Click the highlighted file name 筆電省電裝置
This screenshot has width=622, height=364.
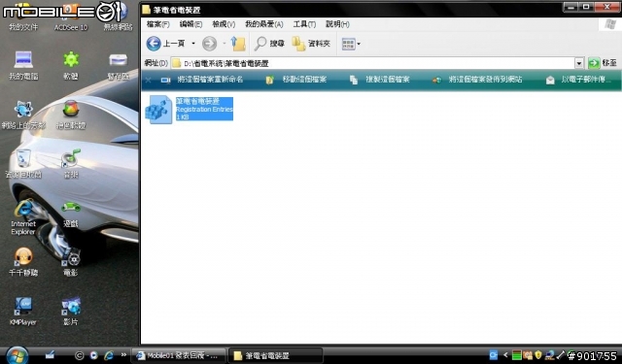click(x=197, y=101)
